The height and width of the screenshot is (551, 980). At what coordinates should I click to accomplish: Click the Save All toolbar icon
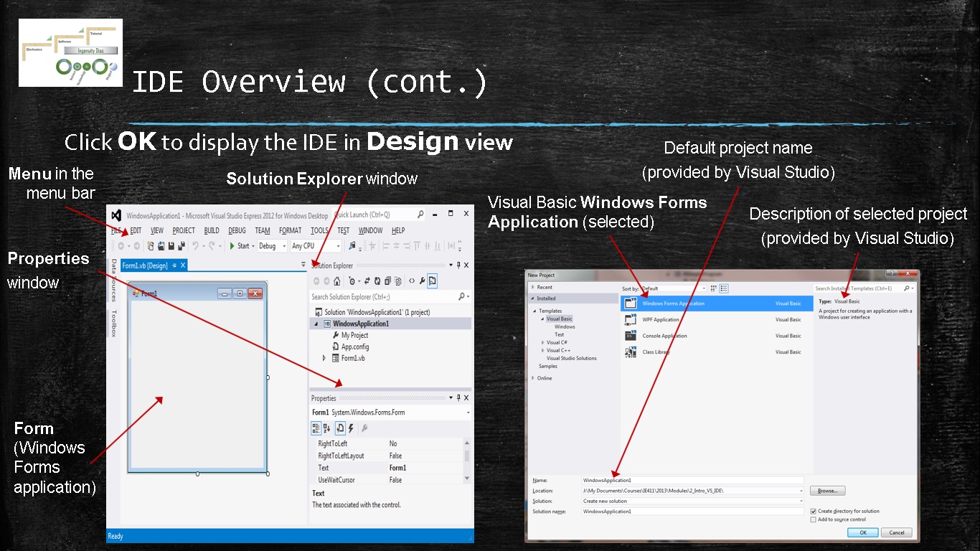pos(182,246)
